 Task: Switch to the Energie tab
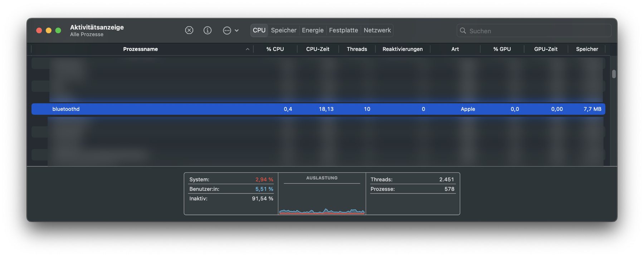click(312, 30)
